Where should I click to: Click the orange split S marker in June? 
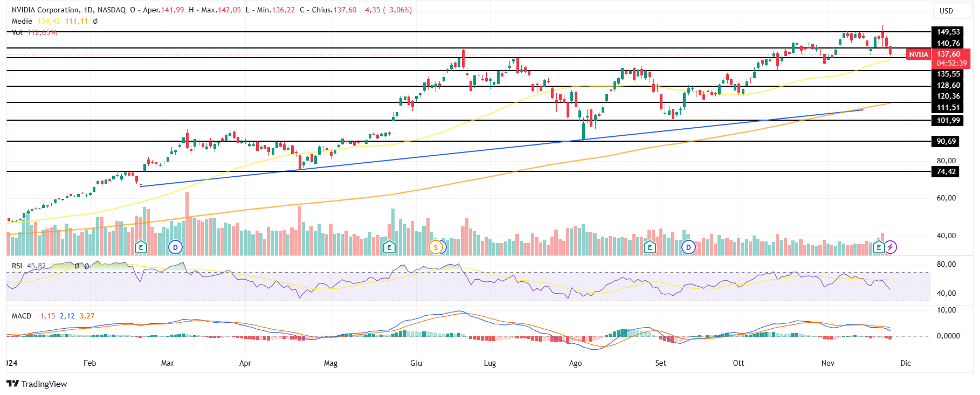pos(436,247)
